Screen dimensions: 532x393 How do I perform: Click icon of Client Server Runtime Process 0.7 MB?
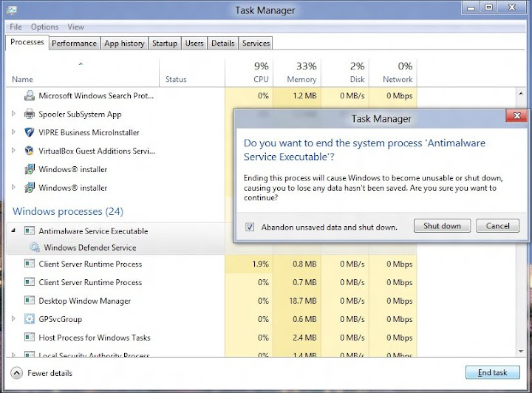[30, 281]
